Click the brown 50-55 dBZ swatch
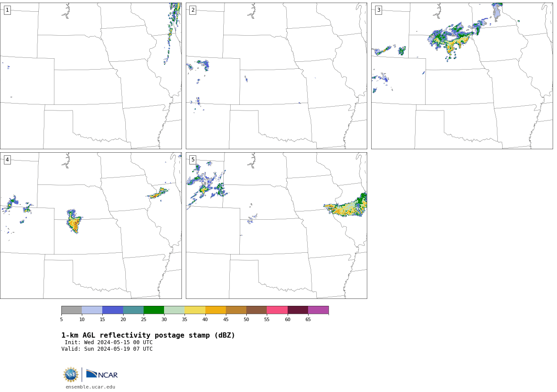The height and width of the screenshot is (392, 557). pyautogui.click(x=257, y=310)
